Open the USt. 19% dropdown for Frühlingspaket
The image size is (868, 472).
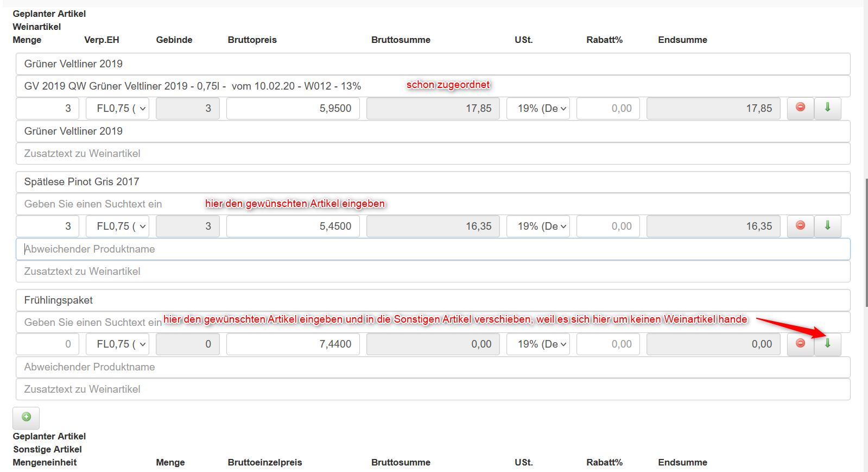pos(538,344)
